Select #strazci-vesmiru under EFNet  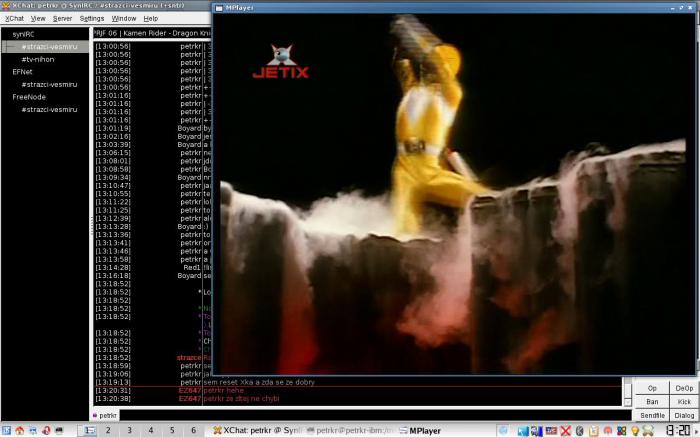(49, 84)
